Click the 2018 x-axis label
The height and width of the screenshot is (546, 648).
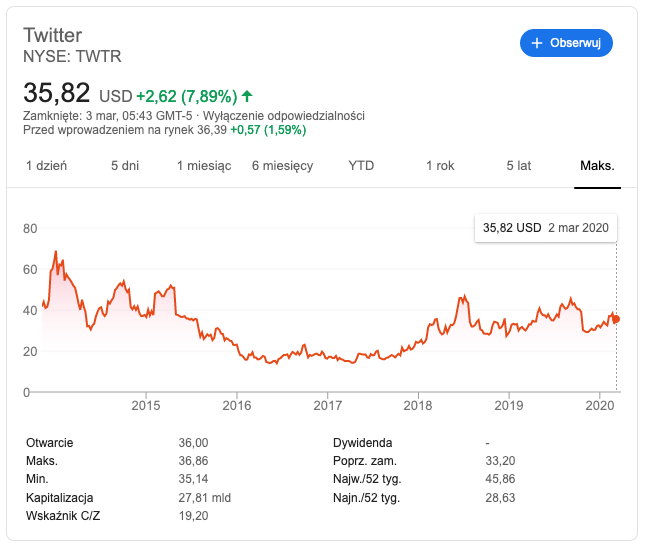(418, 405)
